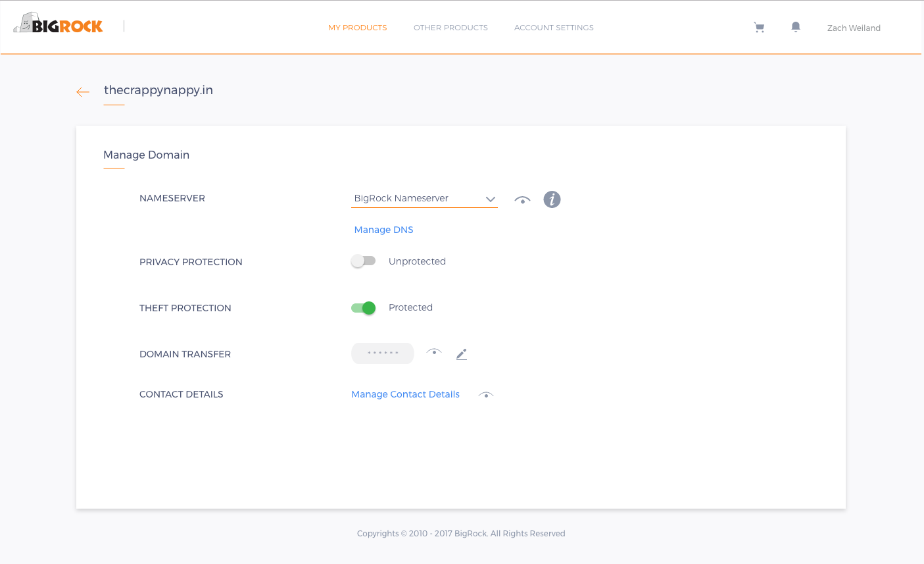
Task: Go back using the orange arrow
Action: 83,92
